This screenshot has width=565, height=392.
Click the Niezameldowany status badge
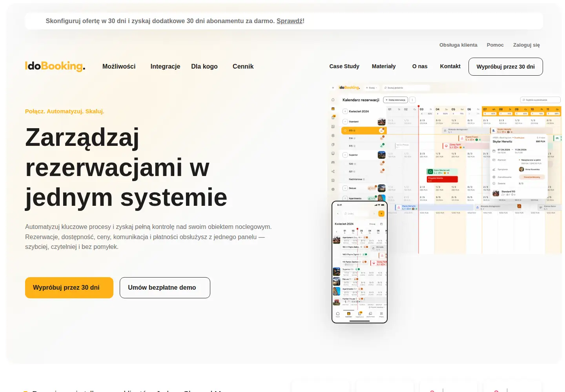[532, 177]
